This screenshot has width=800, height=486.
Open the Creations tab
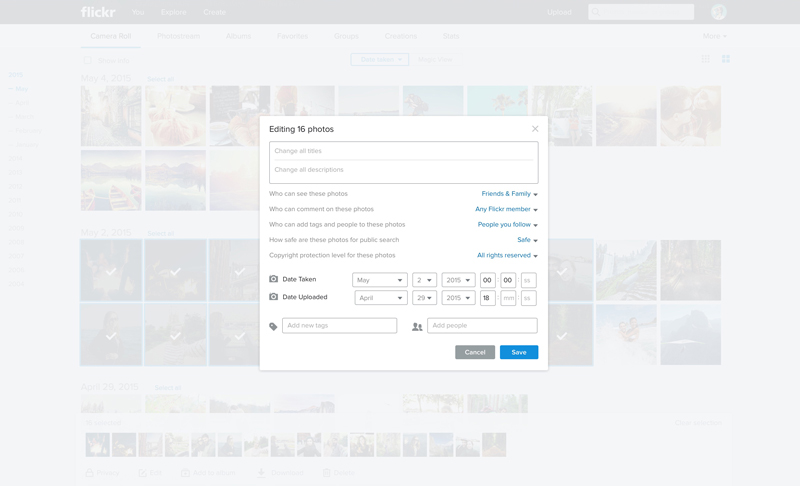click(x=401, y=36)
